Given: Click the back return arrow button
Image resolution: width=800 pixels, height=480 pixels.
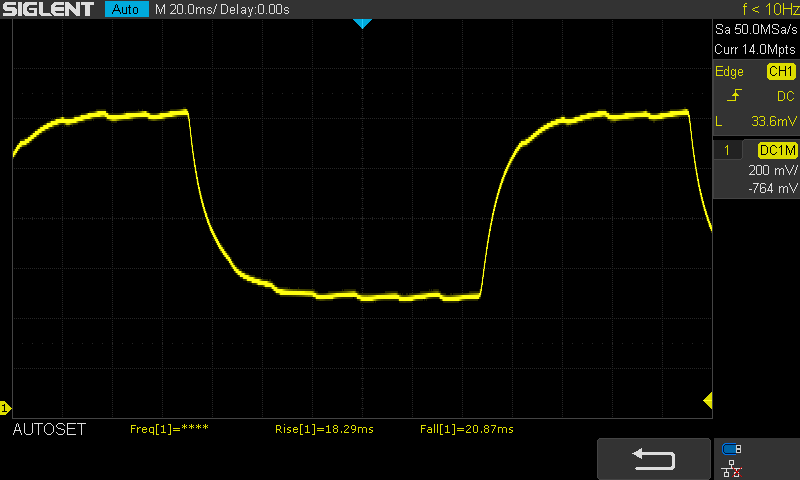Looking at the screenshot, I should (x=654, y=459).
